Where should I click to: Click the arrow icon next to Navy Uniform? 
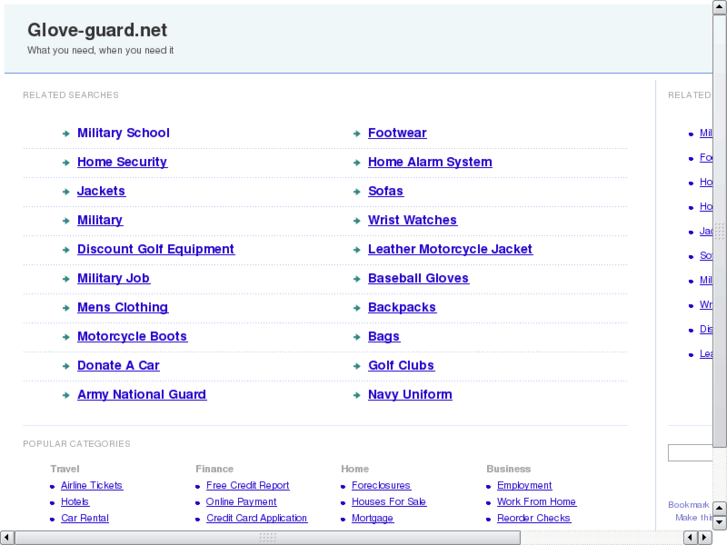[357, 396]
